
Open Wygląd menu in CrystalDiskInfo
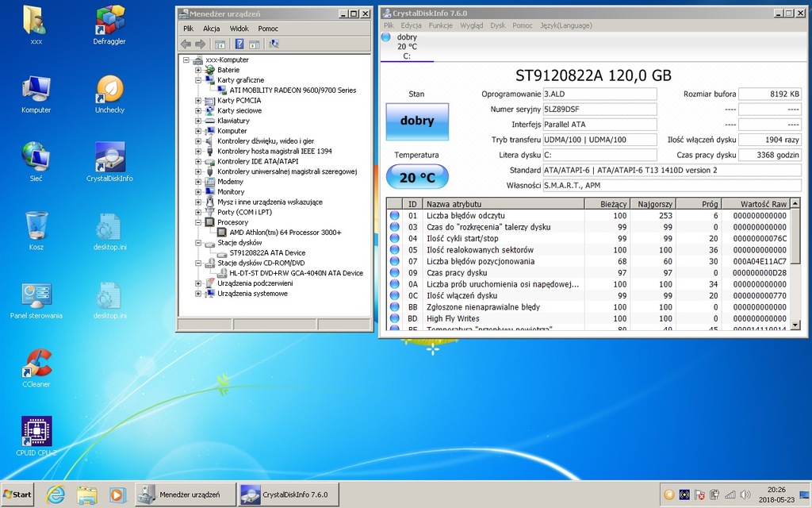[x=472, y=25]
